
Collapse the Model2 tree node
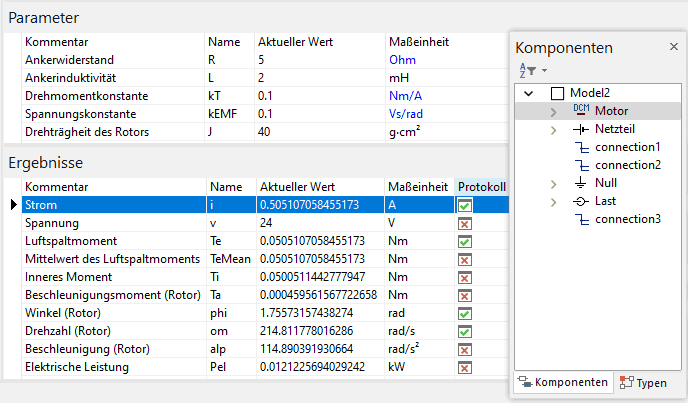[x=529, y=93]
